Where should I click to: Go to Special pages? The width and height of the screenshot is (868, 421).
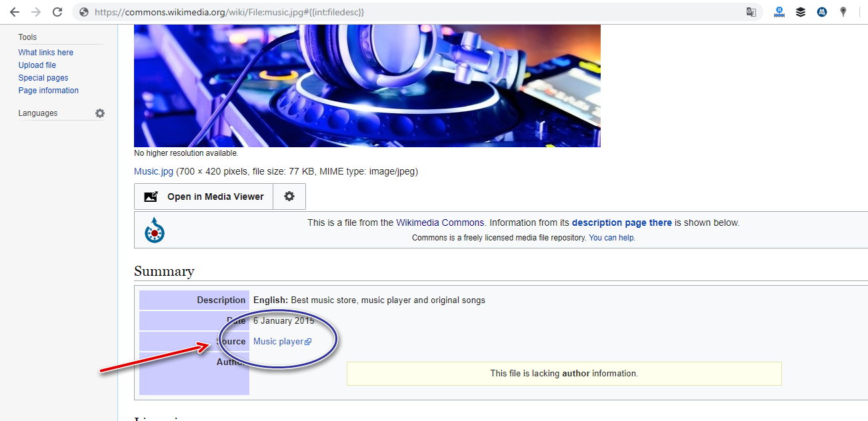43,78
